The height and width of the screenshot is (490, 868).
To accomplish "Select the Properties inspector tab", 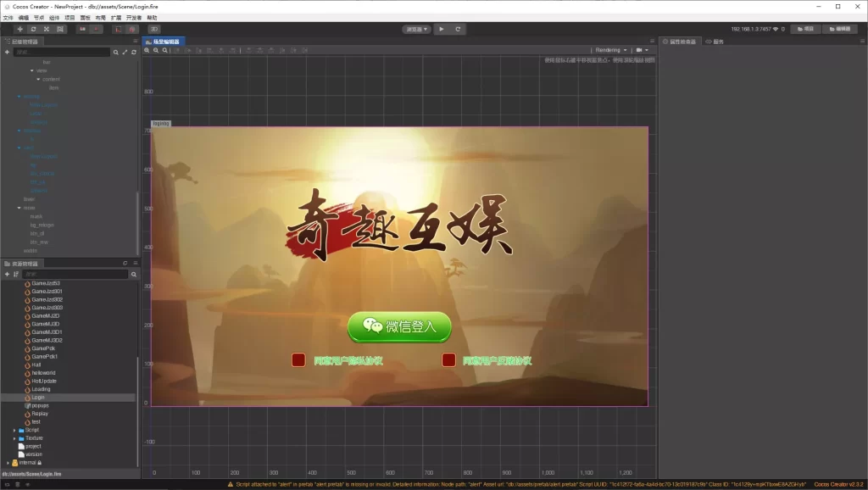I will [681, 42].
